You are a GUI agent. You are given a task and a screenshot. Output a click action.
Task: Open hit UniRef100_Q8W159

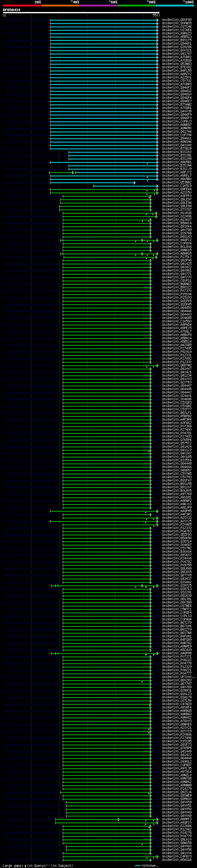(x=177, y=843)
